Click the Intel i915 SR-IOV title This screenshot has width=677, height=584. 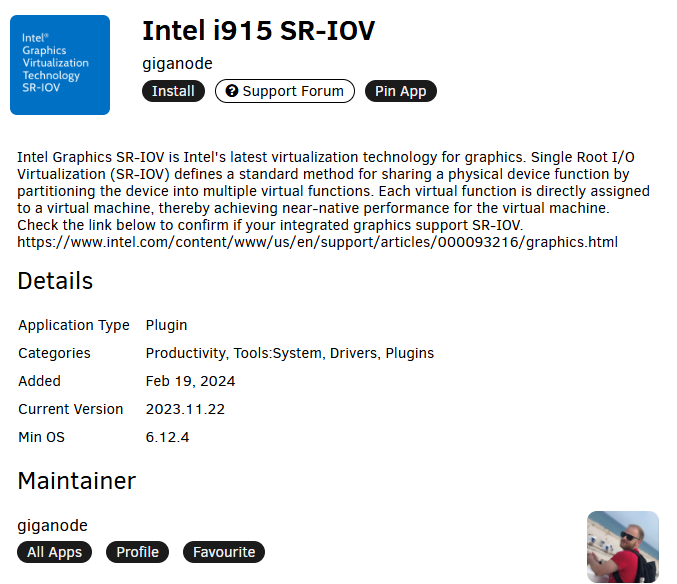[x=259, y=31]
